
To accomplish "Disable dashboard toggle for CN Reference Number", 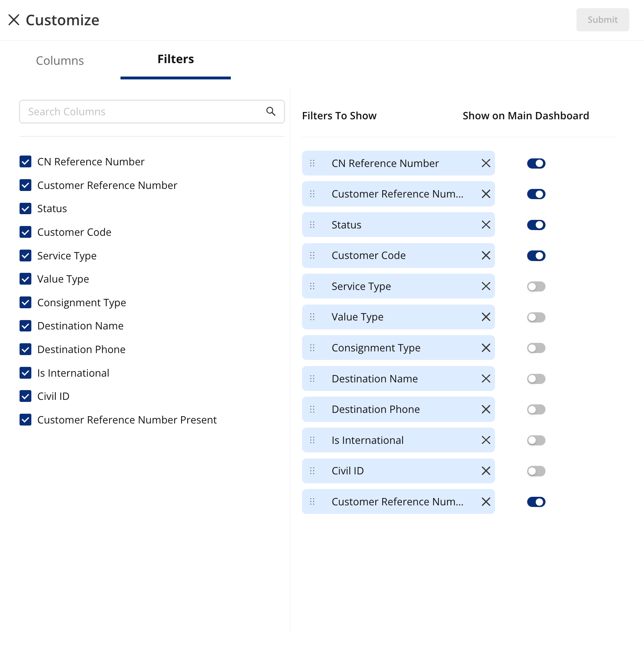I will coord(536,163).
